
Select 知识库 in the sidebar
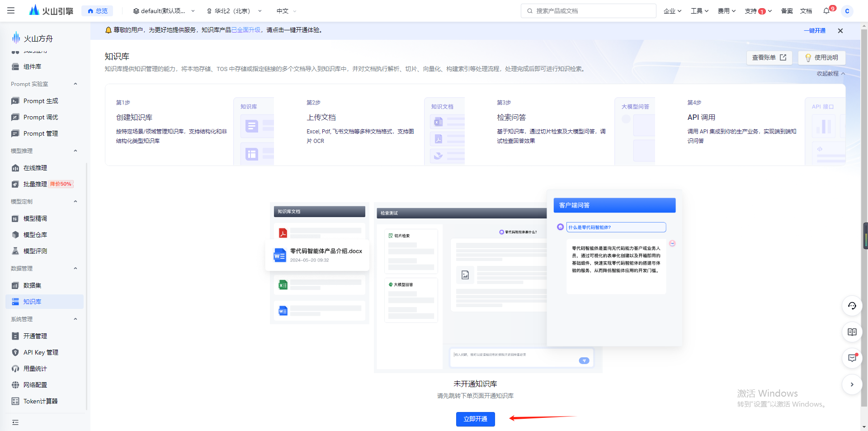(44, 302)
